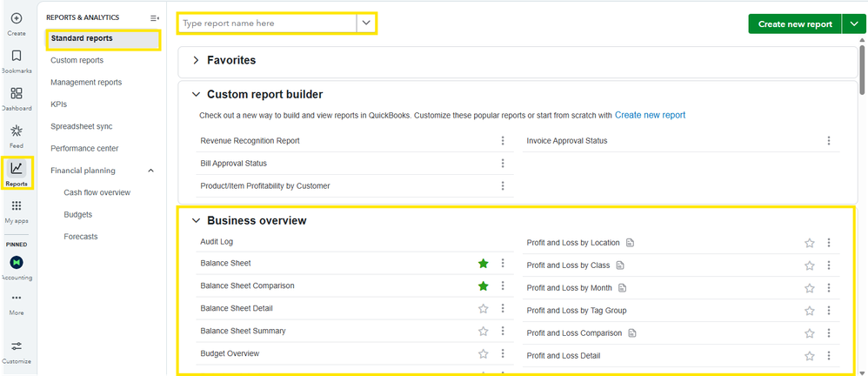Open Management reports in the side menu

(x=86, y=82)
